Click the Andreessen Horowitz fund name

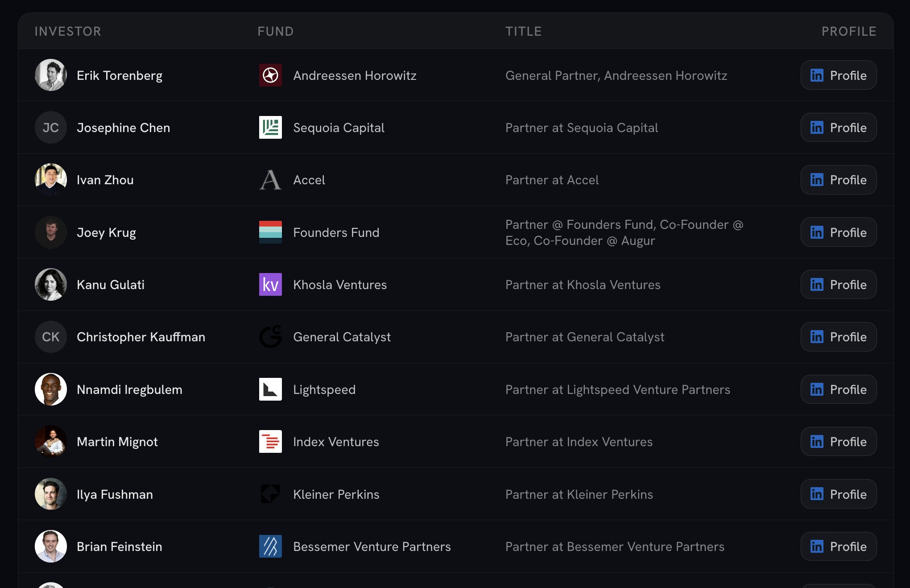[x=355, y=75]
